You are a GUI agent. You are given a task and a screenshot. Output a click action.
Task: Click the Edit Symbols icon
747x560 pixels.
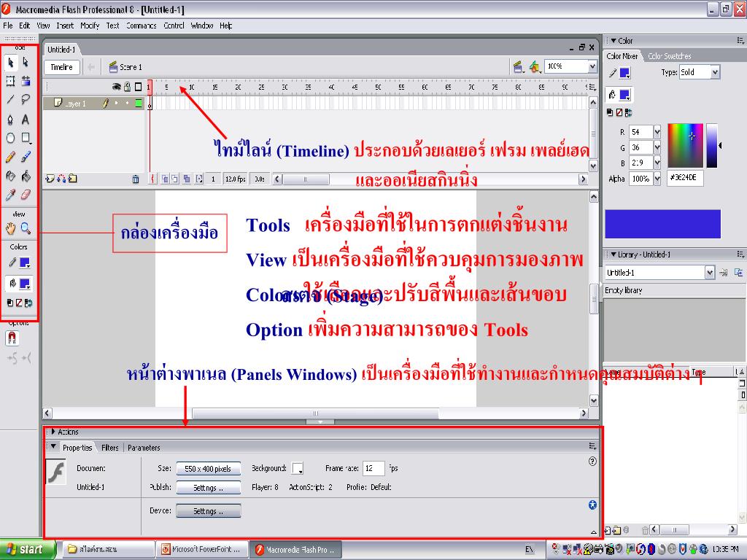pyautogui.click(x=535, y=67)
